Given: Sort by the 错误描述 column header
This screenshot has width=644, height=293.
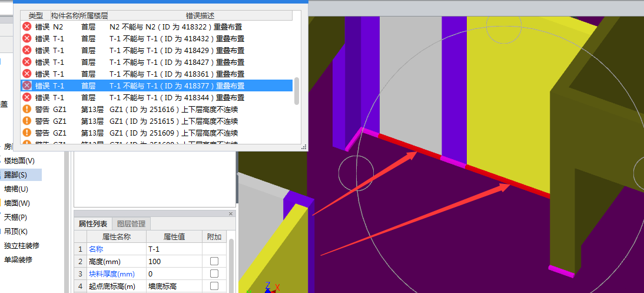Looking at the screenshot, I should coord(200,16).
